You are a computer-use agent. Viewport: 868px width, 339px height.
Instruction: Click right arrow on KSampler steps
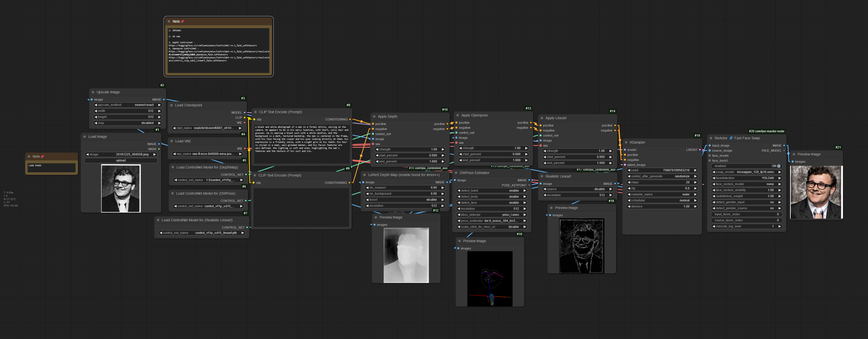pos(695,182)
